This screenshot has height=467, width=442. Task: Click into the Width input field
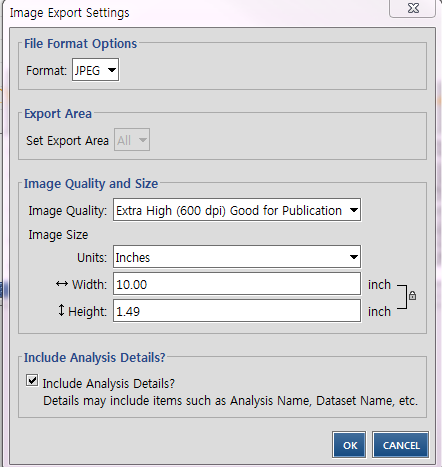click(x=237, y=284)
